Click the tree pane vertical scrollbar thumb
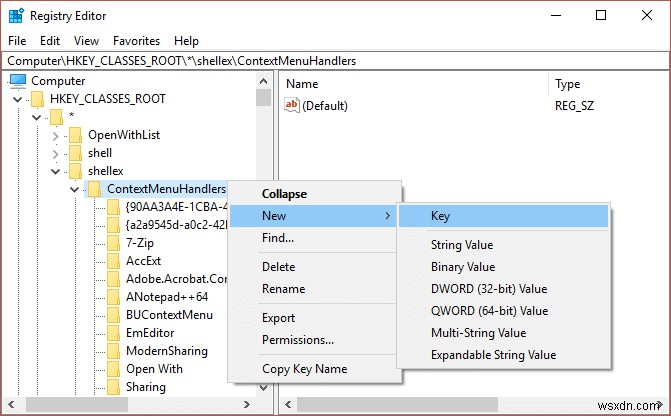 click(264, 97)
